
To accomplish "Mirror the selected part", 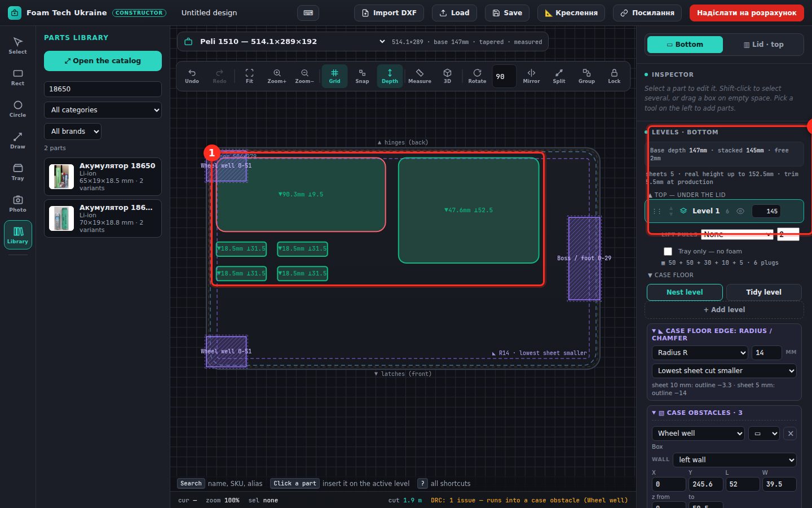I will click(531, 76).
